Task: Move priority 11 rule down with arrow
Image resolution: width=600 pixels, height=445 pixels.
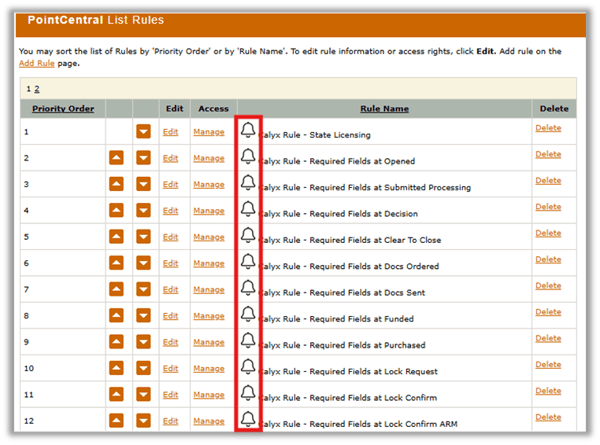Action: coord(144,395)
